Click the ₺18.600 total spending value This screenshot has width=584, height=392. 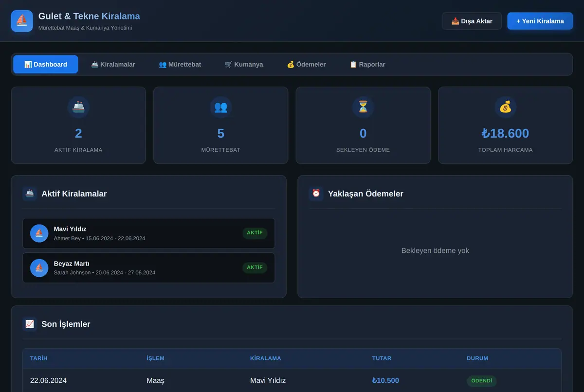[505, 133]
